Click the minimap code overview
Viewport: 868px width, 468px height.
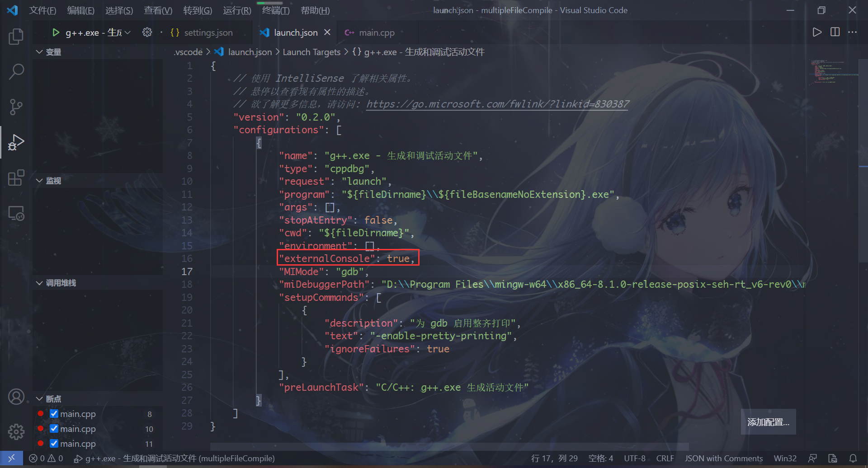point(833,71)
